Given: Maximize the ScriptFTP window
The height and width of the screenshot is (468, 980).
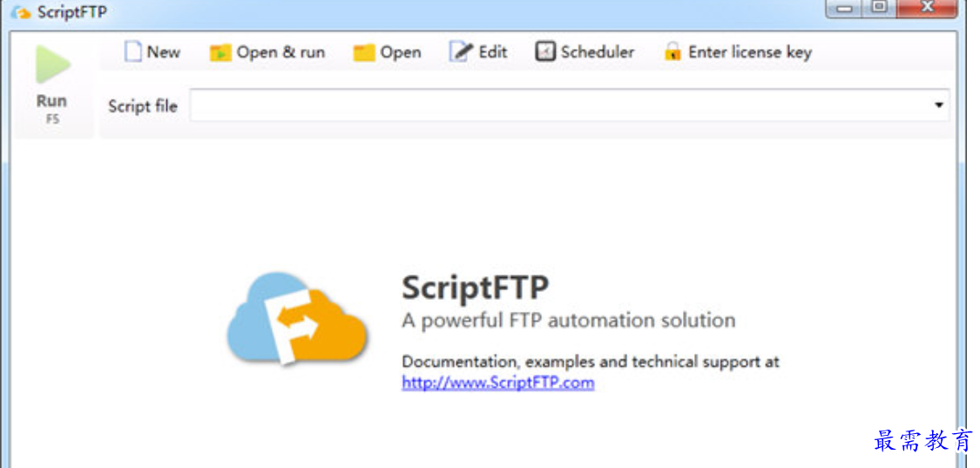Looking at the screenshot, I should pos(879,8).
